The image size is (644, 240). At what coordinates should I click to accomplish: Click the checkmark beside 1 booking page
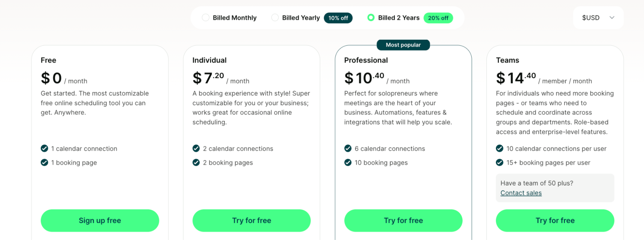(44, 163)
